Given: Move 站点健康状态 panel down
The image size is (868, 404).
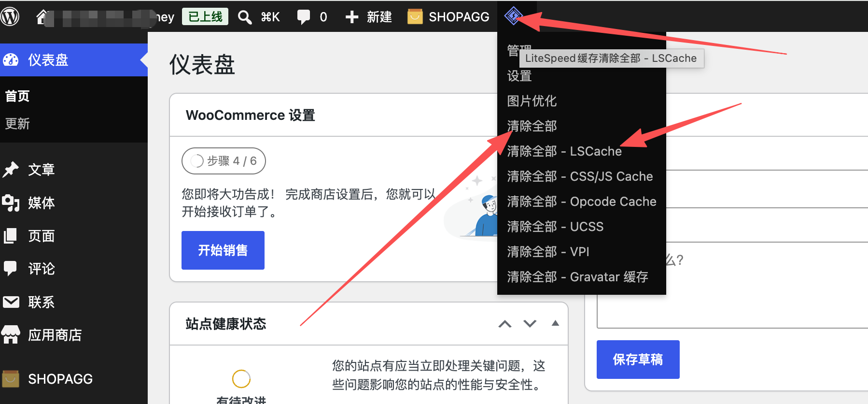Looking at the screenshot, I should [530, 324].
